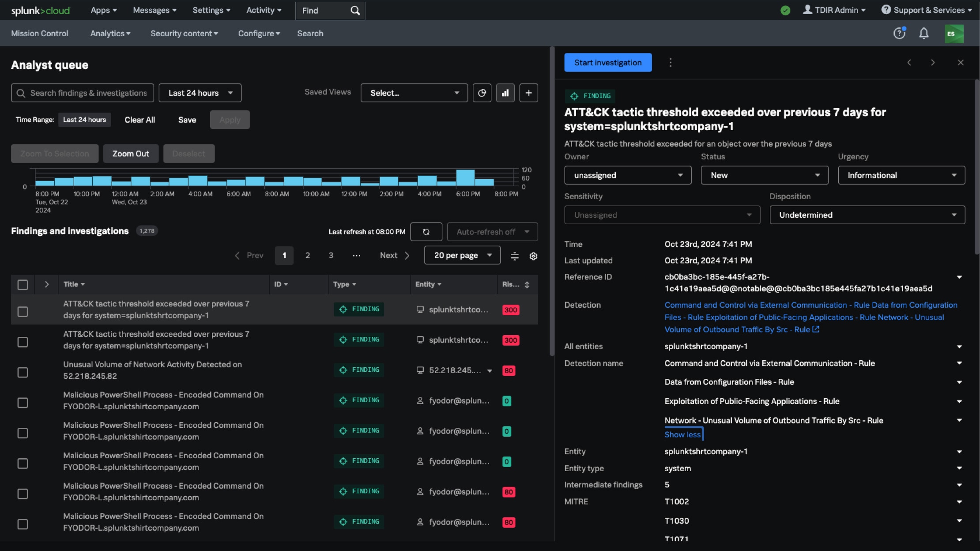Tick the first ATT&CK tactic threshold row checkbox
The image size is (980, 551).
coord(23,312)
